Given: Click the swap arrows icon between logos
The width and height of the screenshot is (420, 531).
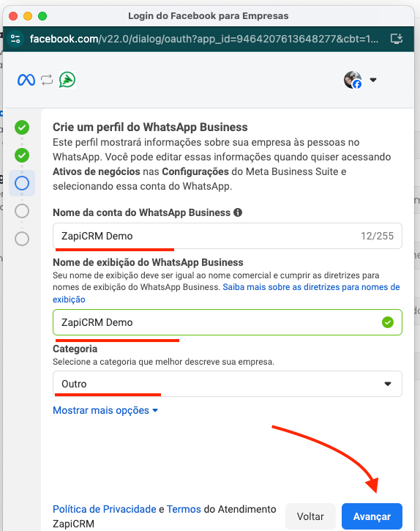Looking at the screenshot, I should pos(47,81).
